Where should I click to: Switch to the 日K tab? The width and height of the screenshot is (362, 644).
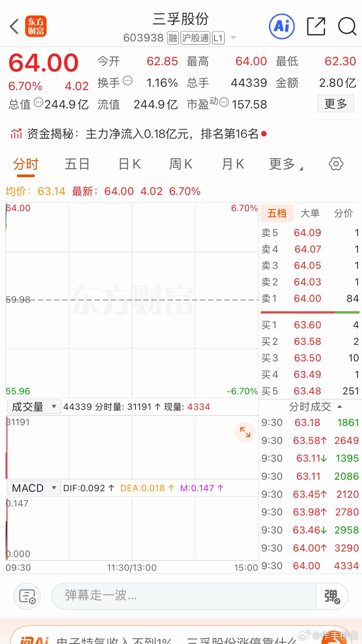(x=130, y=164)
